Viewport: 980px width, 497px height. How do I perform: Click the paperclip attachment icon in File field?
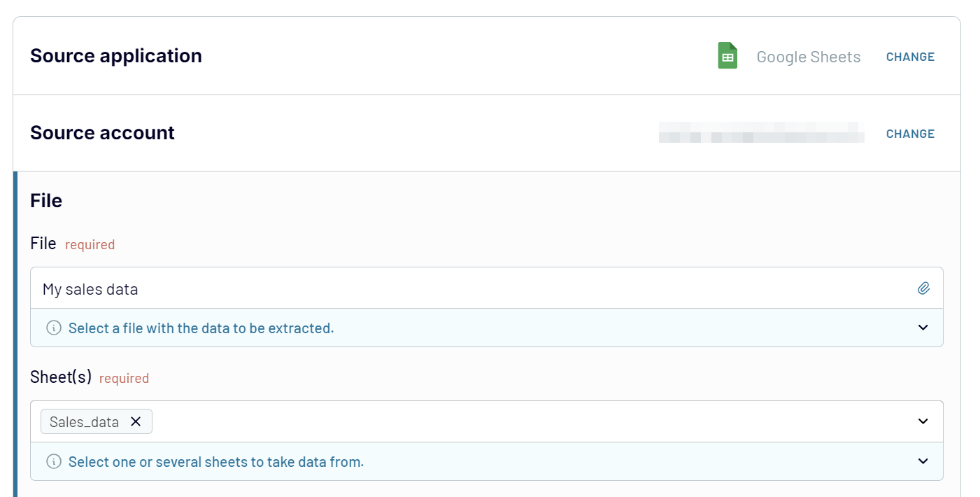tap(924, 288)
